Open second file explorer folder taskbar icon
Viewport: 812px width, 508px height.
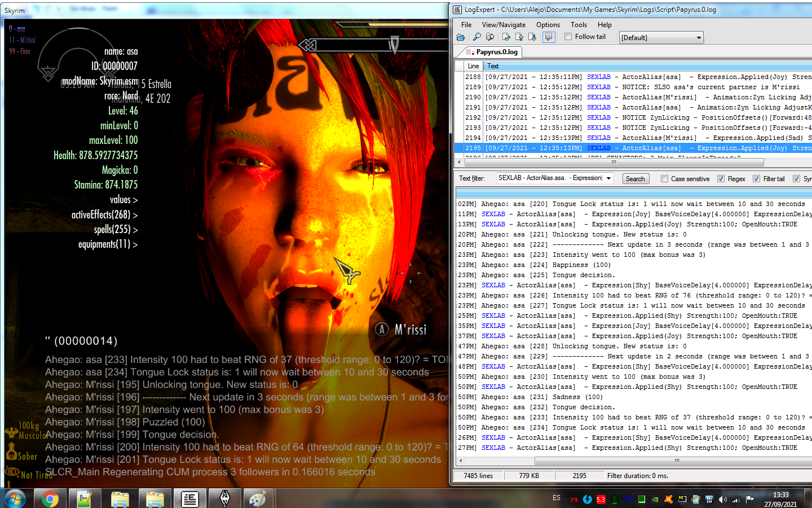pyautogui.click(x=155, y=499)
